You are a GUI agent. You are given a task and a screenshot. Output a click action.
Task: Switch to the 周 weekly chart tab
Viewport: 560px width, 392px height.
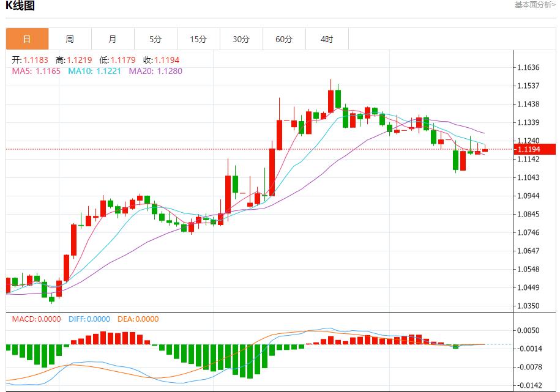coord(70,38)
